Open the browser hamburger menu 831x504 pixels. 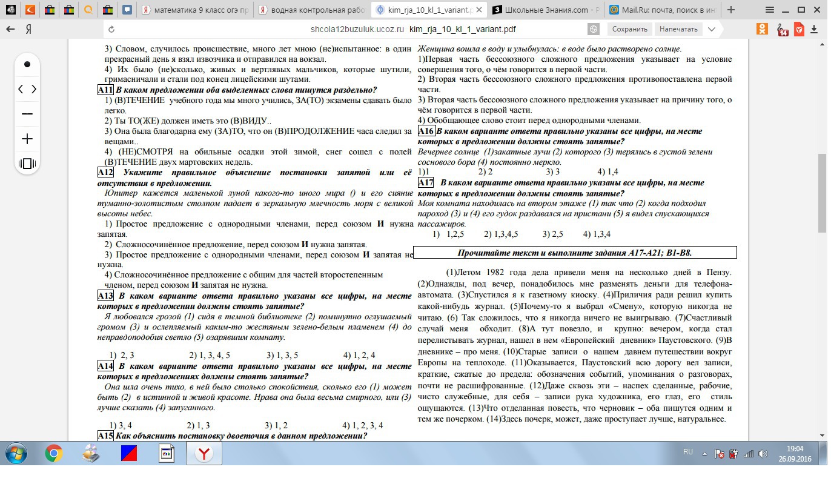pyautogui.click(x=770, y=10)
